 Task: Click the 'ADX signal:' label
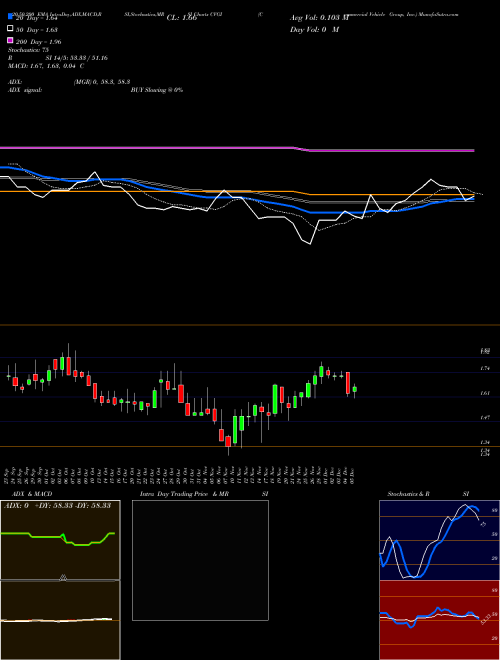pyautogui.click(x=25, y=90)
